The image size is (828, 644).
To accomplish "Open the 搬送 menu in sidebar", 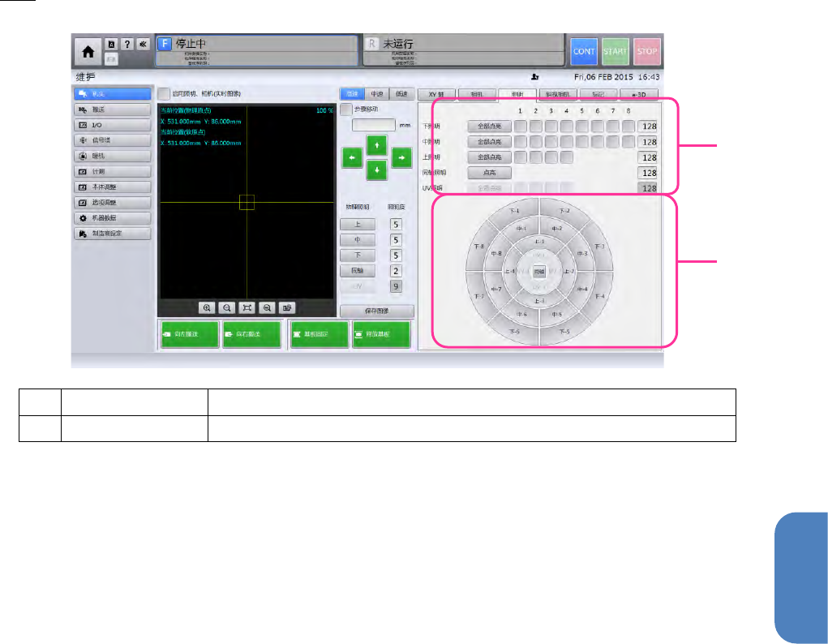I will point(113,109).
